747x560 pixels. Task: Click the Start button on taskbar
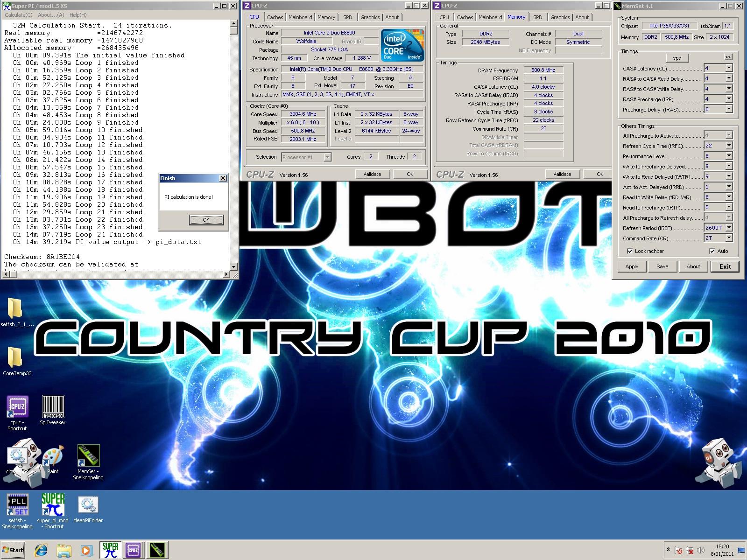[13, 550]
